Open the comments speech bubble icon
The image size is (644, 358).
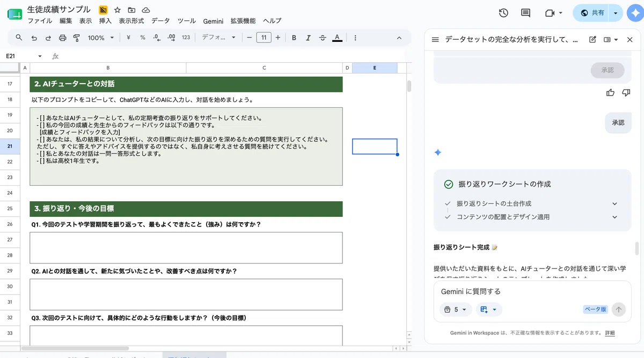click(x=525, y=13)
